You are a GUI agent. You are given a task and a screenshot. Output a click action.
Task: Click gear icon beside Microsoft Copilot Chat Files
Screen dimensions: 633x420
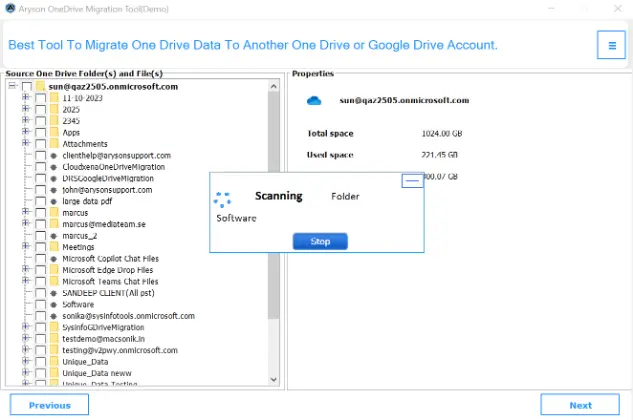[x=54, y=258]
